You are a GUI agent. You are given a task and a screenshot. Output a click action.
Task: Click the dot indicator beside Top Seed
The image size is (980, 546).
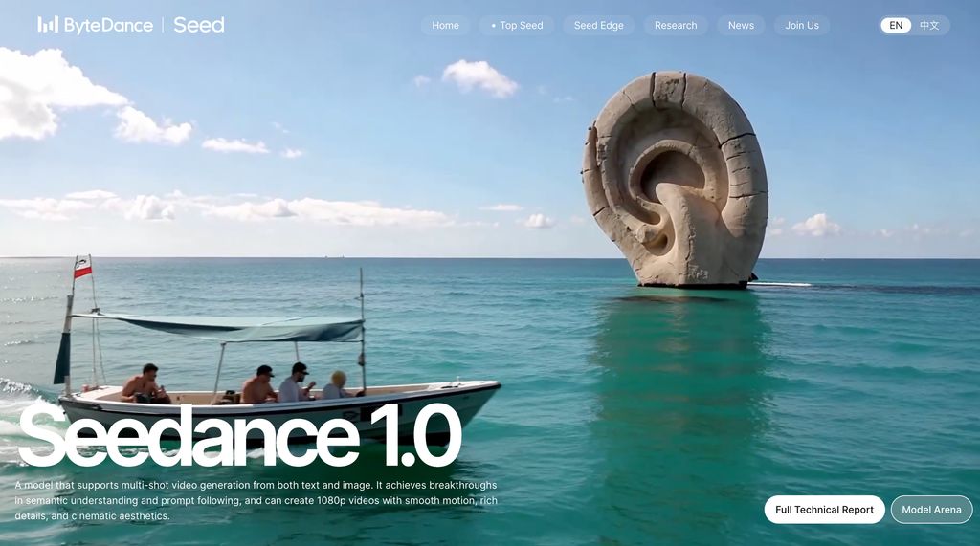click(493, 26)
